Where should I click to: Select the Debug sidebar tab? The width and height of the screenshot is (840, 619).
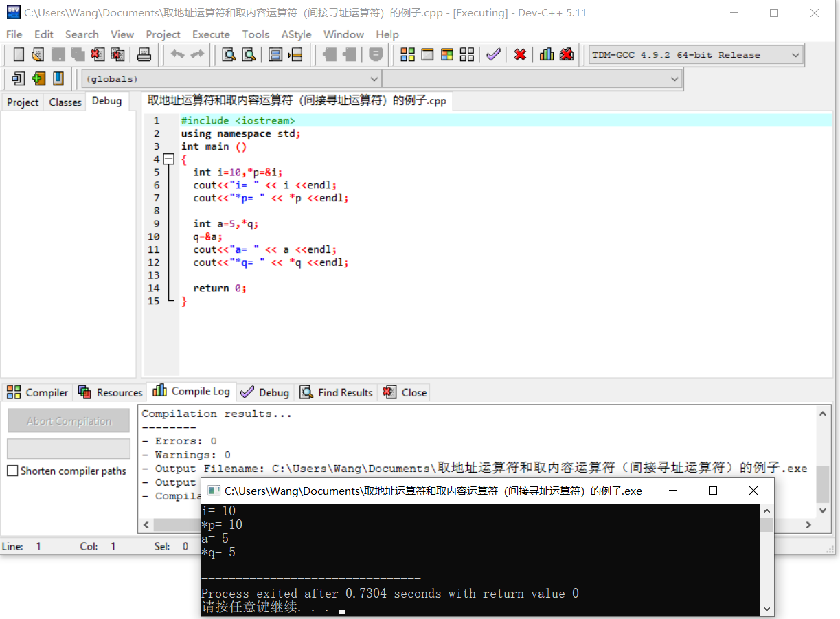tap(106, 101)
